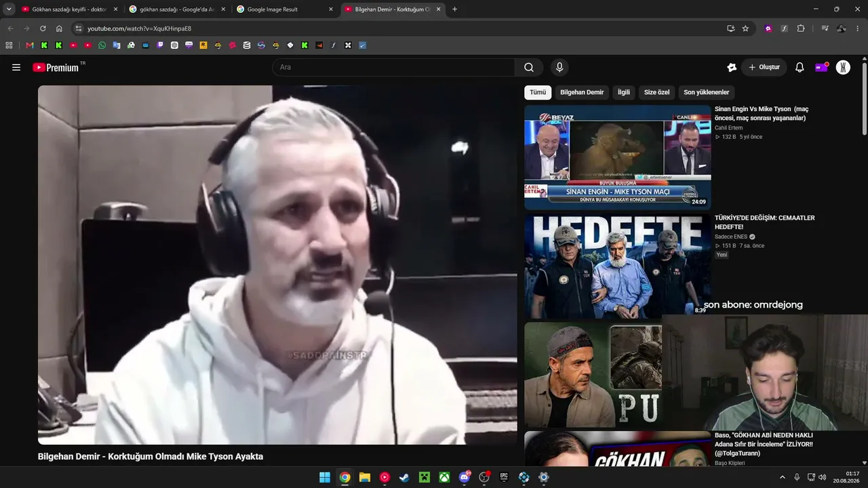Open the Windows Start menu
868x488 pixels.
[325, 477]
